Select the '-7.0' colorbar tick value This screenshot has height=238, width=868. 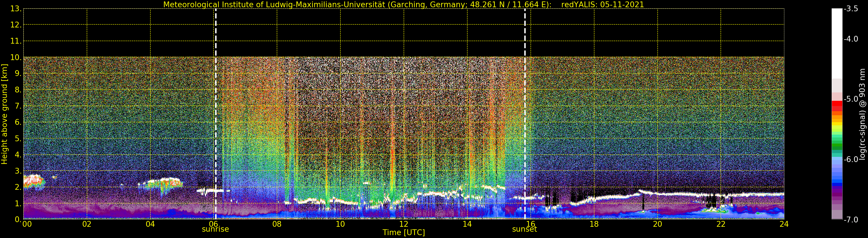pyautogui.click(x=851, y=220)
